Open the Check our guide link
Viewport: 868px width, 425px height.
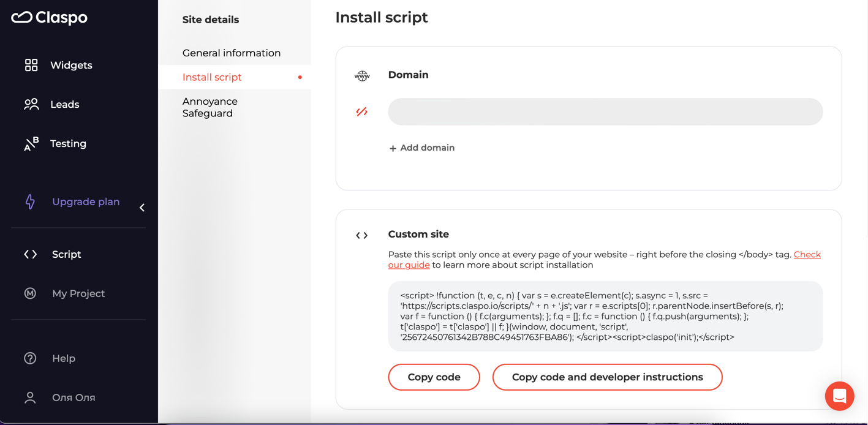click(x=807, y=255)
